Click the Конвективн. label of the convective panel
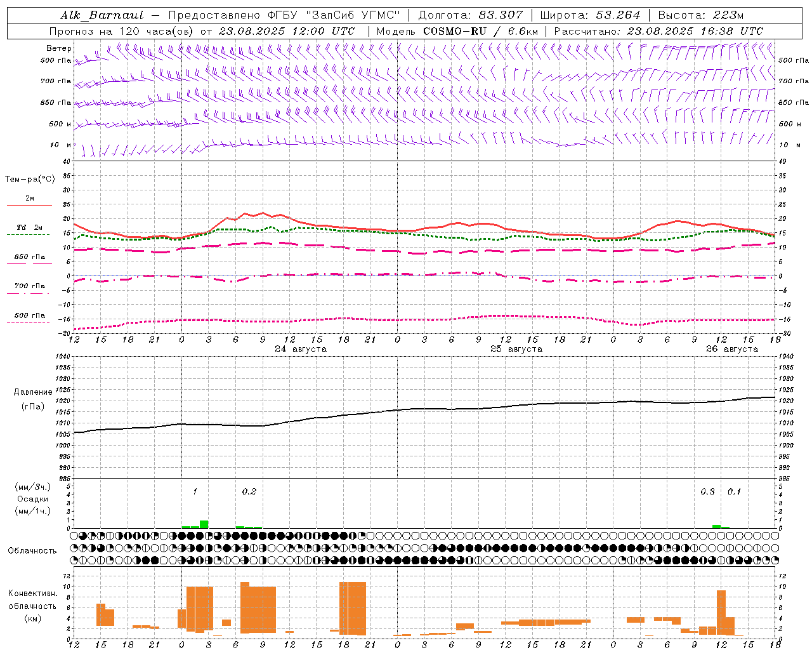 (x=32, y=594)
